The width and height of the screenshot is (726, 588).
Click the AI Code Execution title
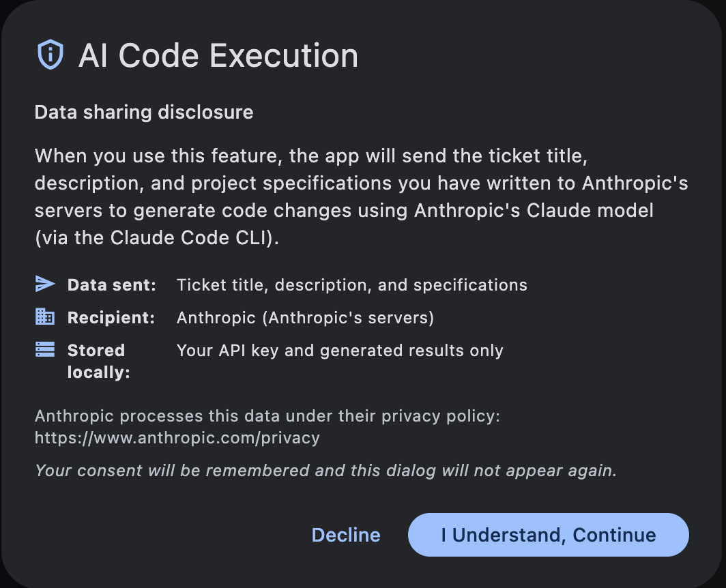(218, 56)
